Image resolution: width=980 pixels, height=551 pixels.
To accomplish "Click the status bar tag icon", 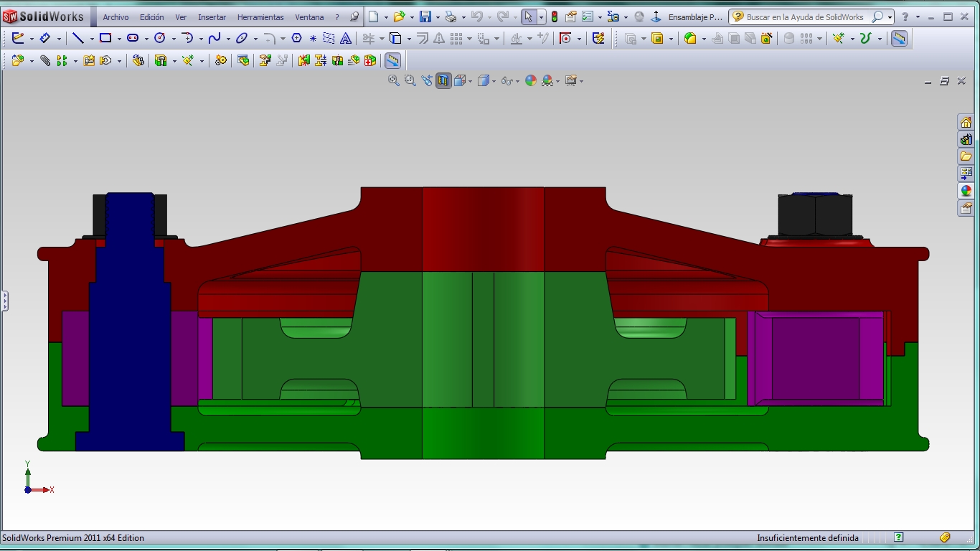I will point(945,537).
